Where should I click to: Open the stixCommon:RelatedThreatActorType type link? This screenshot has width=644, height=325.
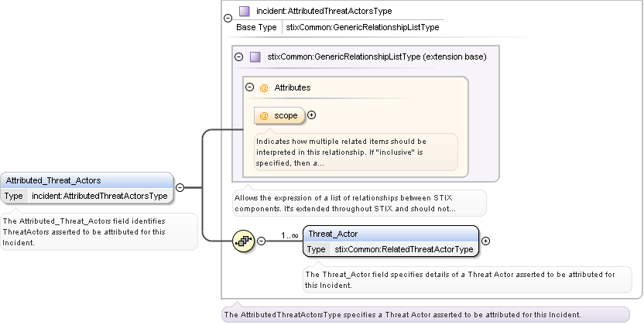[403, 249]
